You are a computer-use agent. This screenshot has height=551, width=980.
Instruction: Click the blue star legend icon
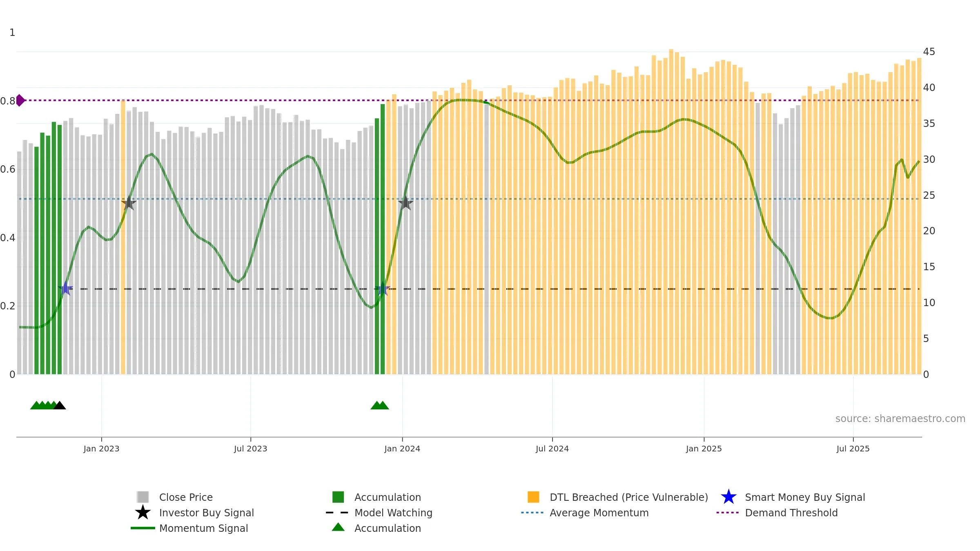click(x=728, y=497)
